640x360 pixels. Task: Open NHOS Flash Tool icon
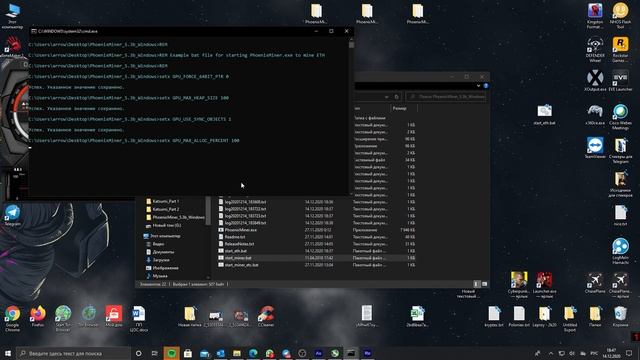coord(620,16)
